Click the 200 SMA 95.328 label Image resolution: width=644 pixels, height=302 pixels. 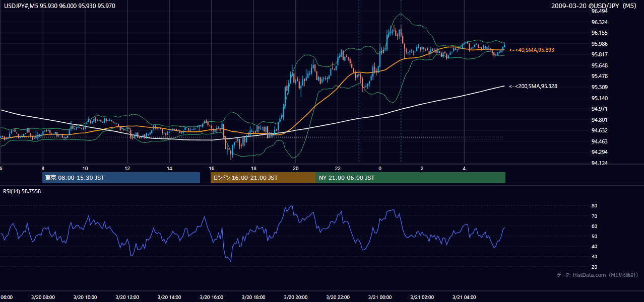point(533,86)
